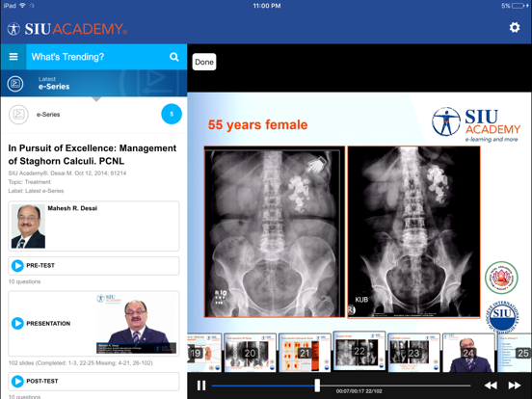Tap the SIU Academy logo on slide
Screen dimensions: 532x399
pyautogui.click(x=476, y=124)
